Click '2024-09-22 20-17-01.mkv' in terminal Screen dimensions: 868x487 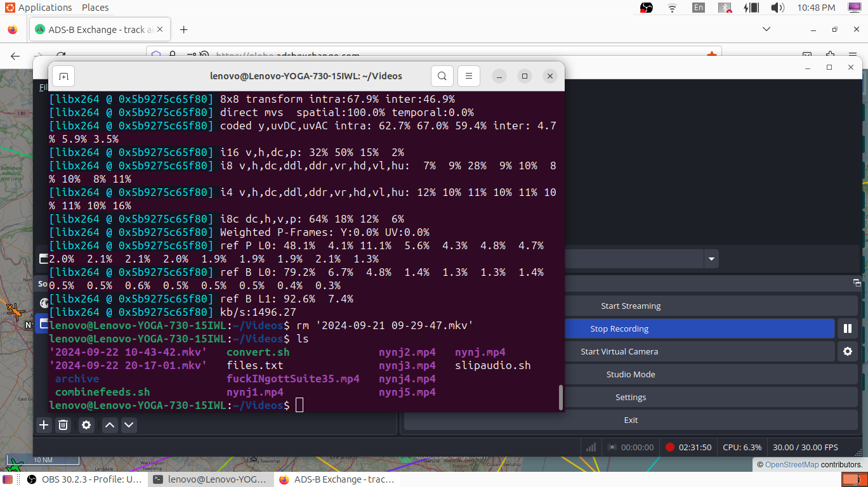pos(128,365)
